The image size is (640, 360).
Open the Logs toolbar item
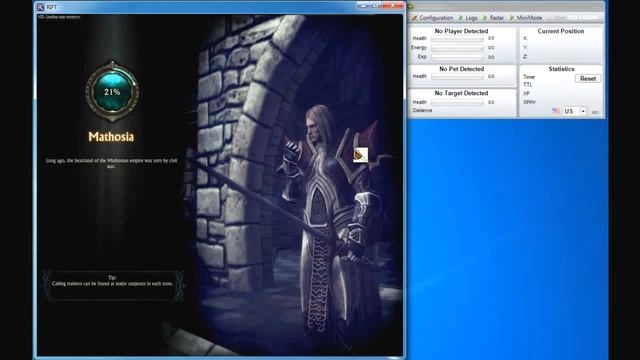coord(471,18)
